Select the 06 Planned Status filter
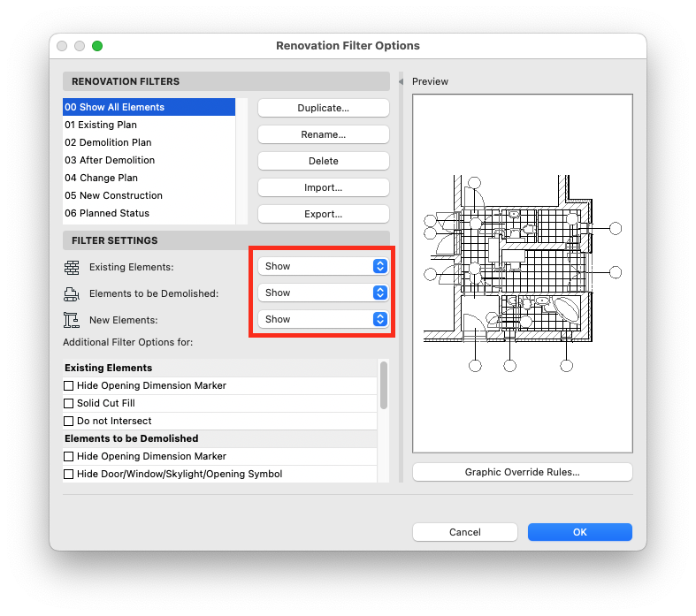696x616 pixels. (x=149, y=213)
